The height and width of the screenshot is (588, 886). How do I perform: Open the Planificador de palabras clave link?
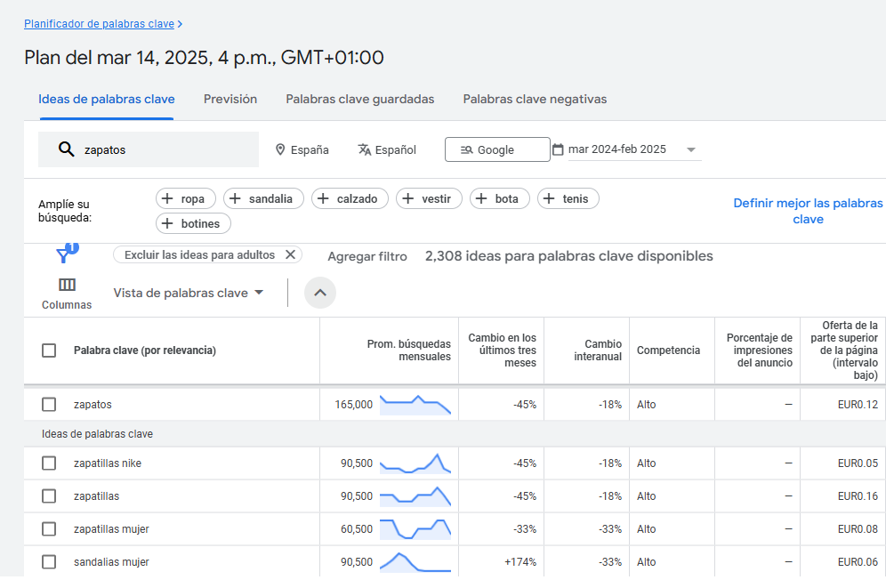click(x=99, y=24)
